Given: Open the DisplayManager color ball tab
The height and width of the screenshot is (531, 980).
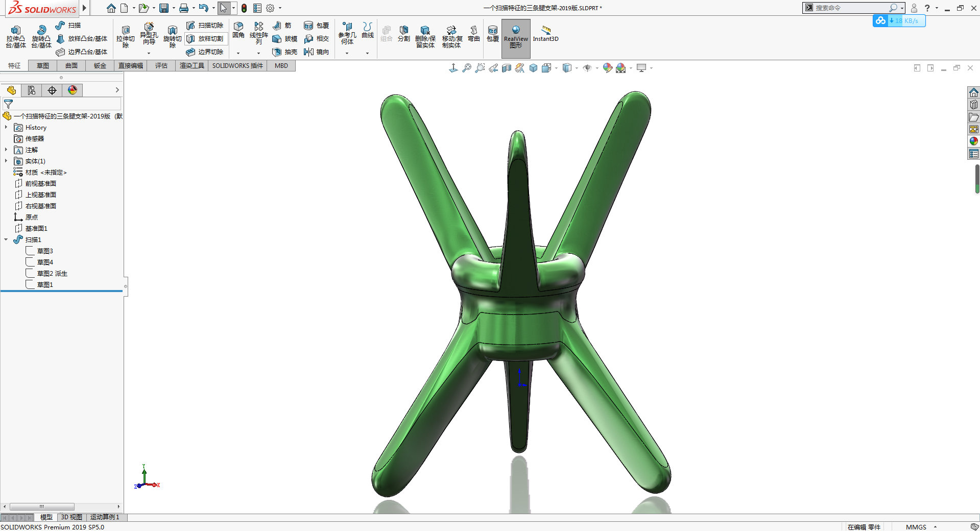Looking at the screenshot, I should [73, 90].
